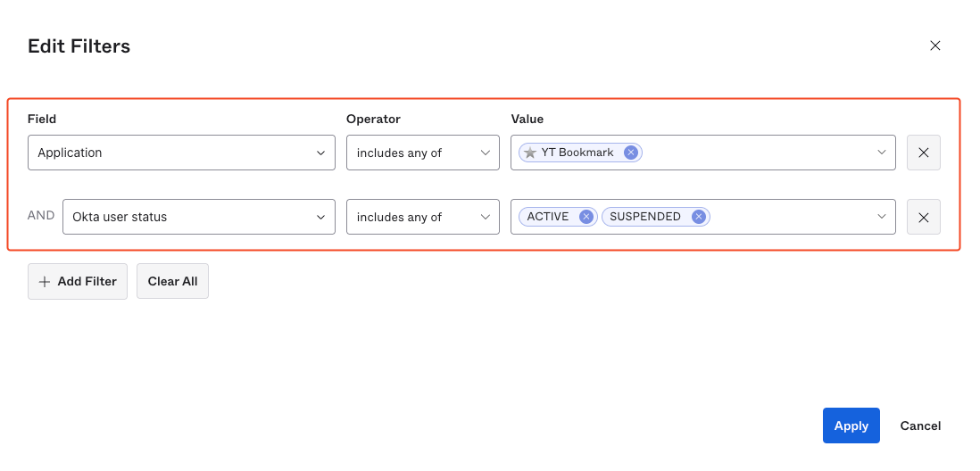Click the star icon on YT Bookmark
980x471 pixels.
tap(530, 153)
